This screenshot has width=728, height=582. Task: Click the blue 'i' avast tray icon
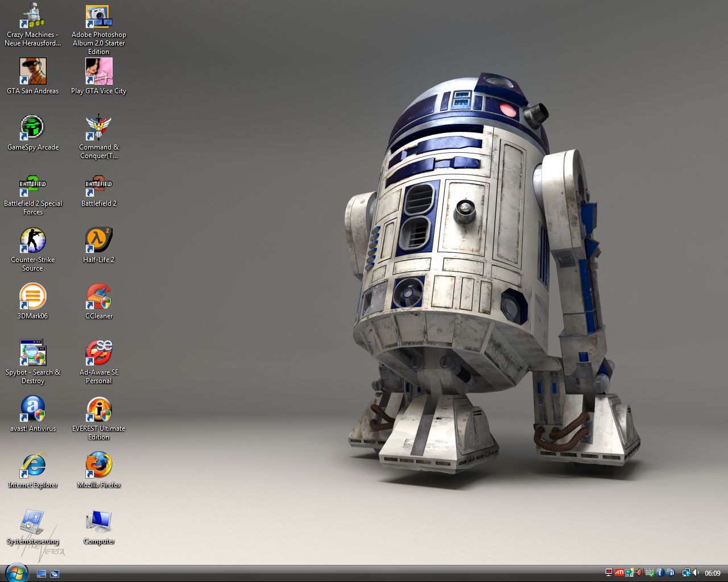click(660, 573)
